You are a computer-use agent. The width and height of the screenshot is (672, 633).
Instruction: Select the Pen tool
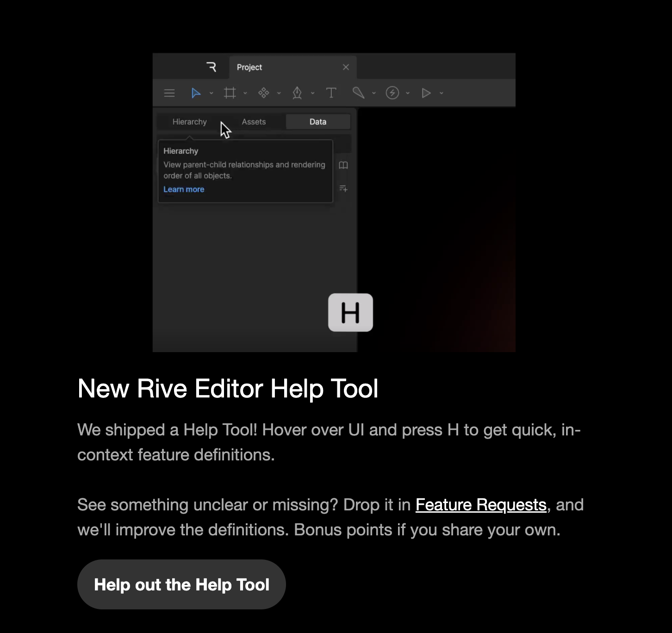tap(297, 93)
